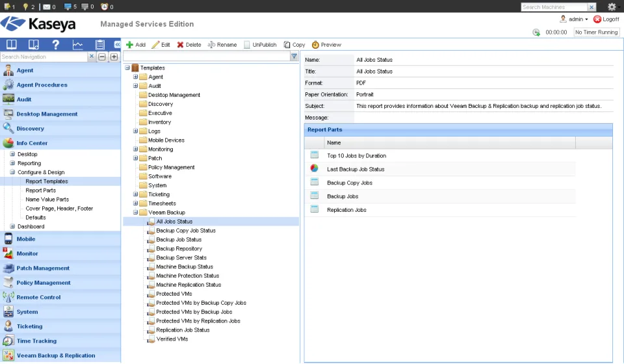624x364 pixels.
Task: Click the line chart icon in navigation bar
Action: [77, 45]
